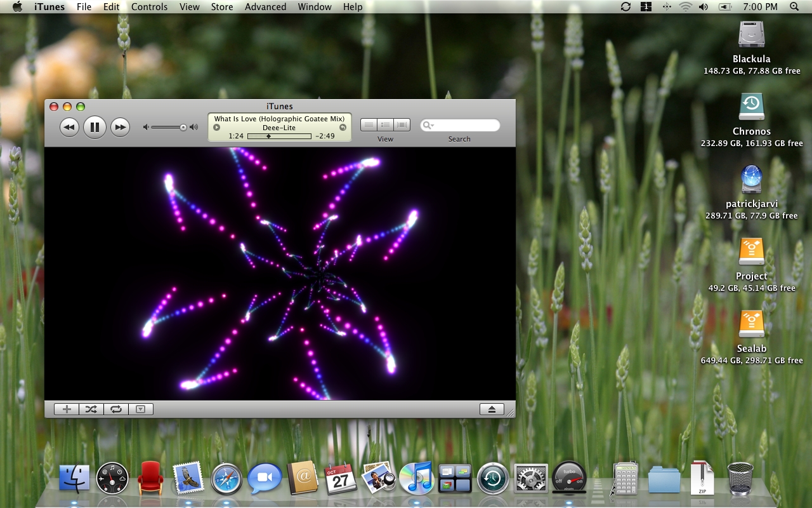The width and height of the screenshot is (812, 508).
Task: Launch Front Row red chair icon
Action: pos(150,478)
